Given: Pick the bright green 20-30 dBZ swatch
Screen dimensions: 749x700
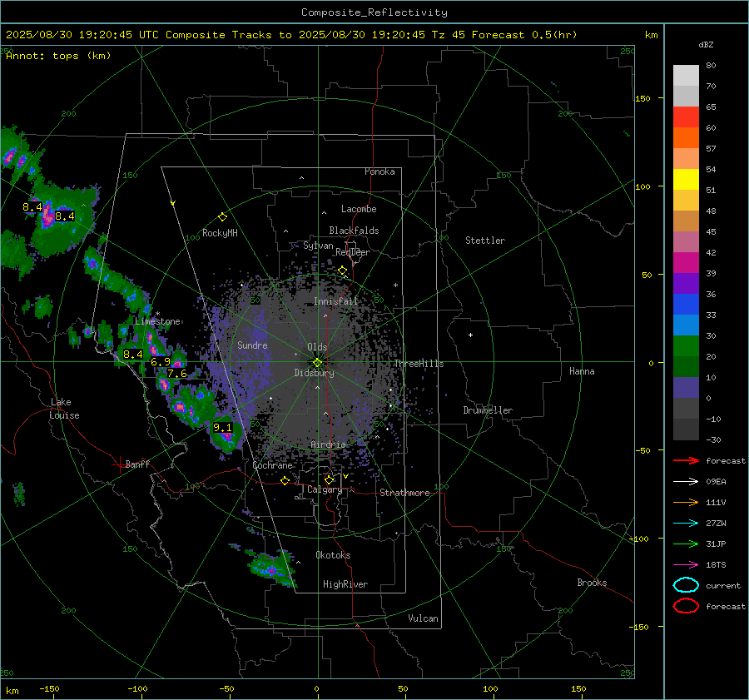Looking at the screenshot, I should pyautogui.click(x=686, y=346).
